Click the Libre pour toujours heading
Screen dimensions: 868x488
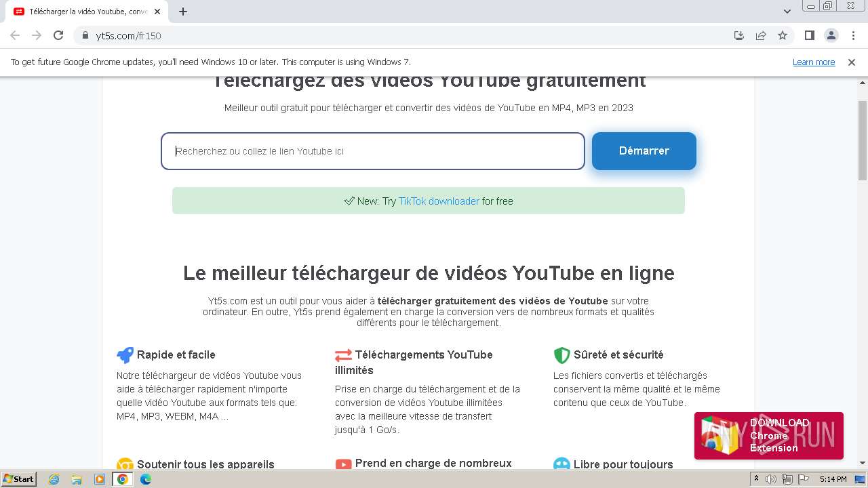[x=623, y=464]
